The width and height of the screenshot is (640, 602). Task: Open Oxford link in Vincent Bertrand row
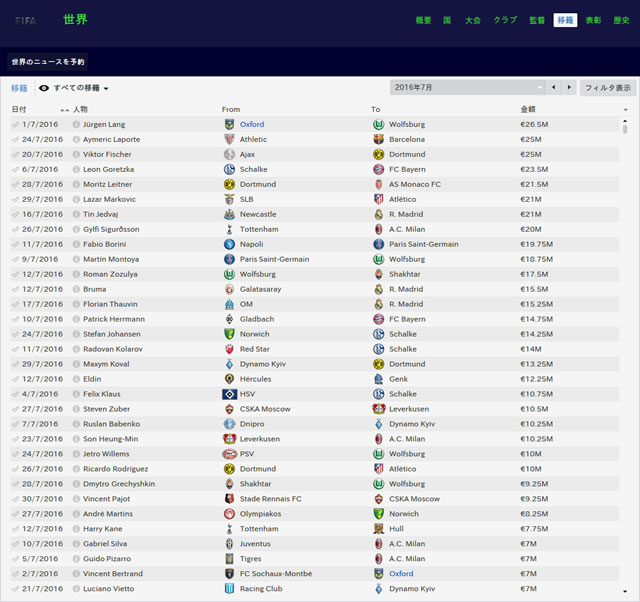click(x=401, y=574)
